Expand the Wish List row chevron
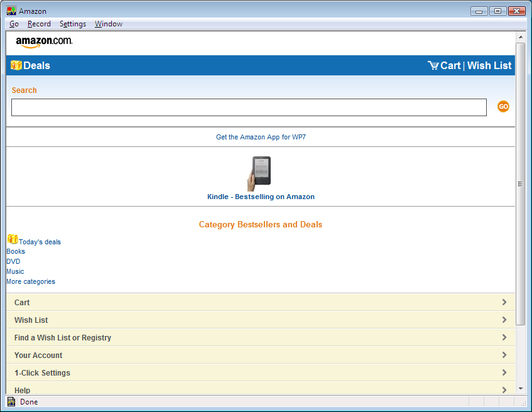The width and height of the screenshot is (532, 412). tap(504, 320)
